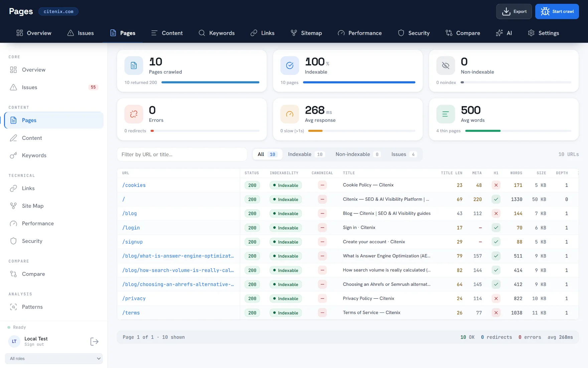Click the Security shield icon in top nav

pos(401,33)
